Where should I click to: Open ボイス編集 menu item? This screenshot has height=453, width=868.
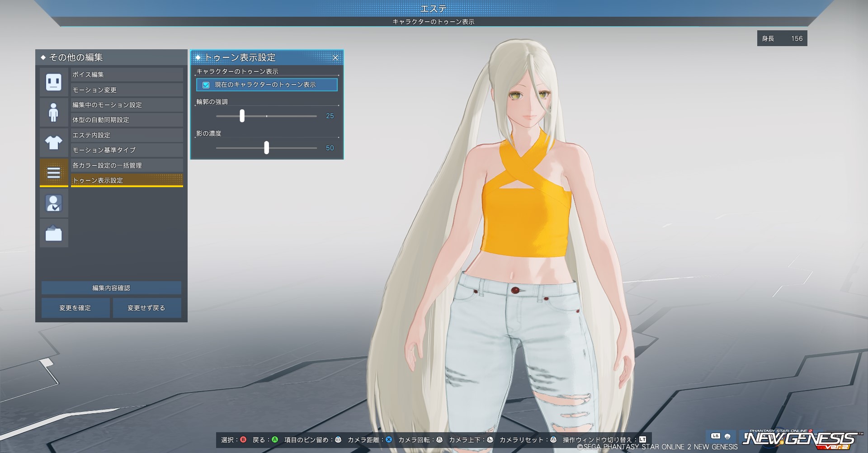tap(127, 75)
